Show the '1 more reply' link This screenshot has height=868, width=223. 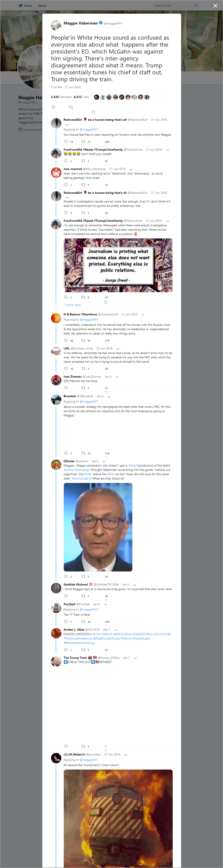(72, 305)
